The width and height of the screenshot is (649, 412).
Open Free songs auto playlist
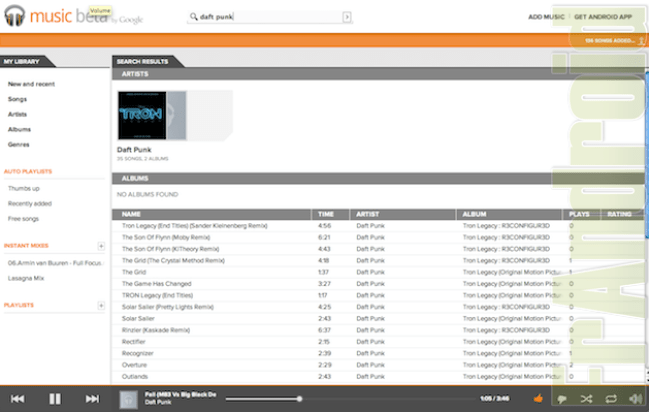pos(23,219)
